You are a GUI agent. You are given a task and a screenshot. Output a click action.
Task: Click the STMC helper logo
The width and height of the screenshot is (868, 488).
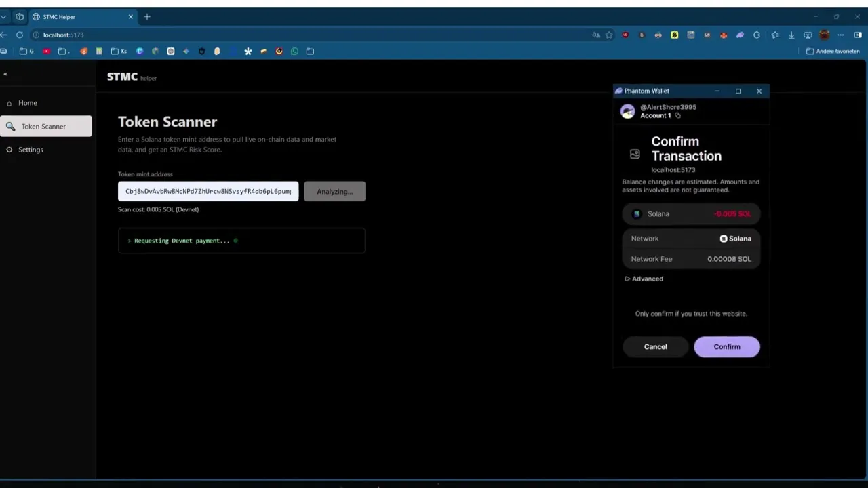132,77
